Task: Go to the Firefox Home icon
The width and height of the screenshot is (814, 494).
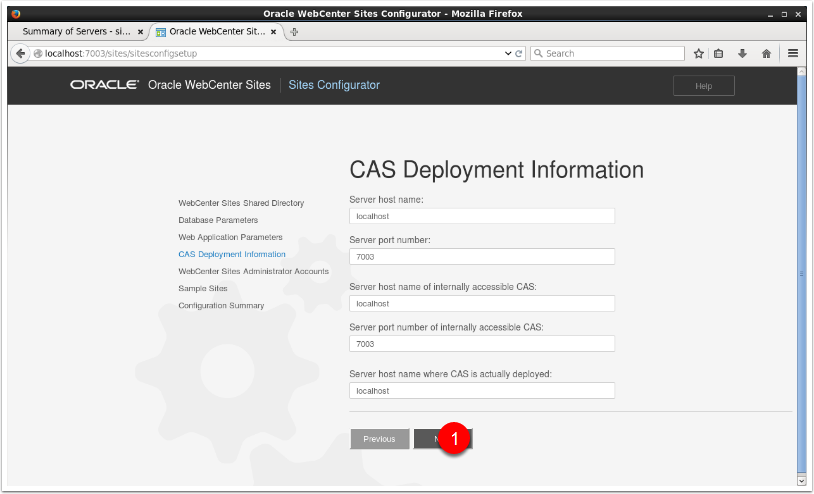Action: (x=766, y=53)
